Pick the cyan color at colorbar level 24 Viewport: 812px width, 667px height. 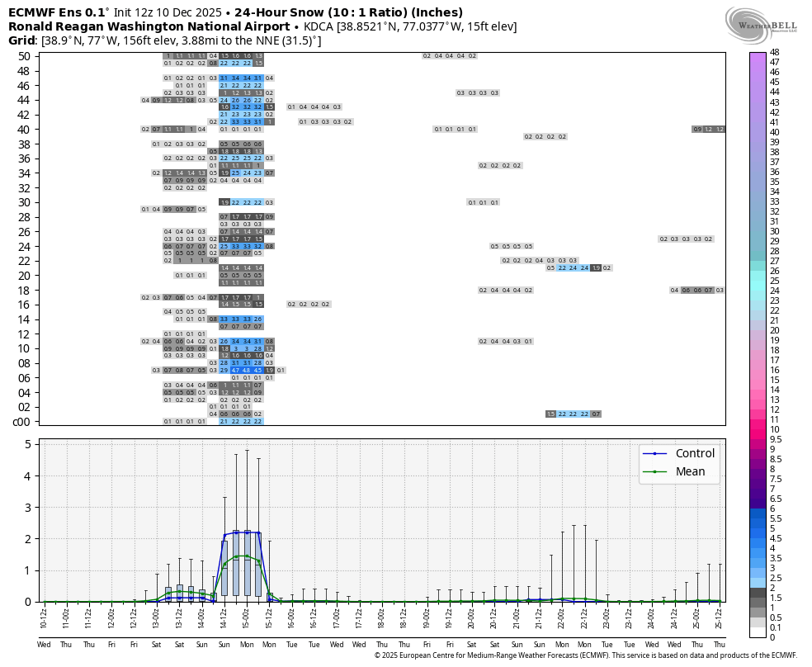758,291
